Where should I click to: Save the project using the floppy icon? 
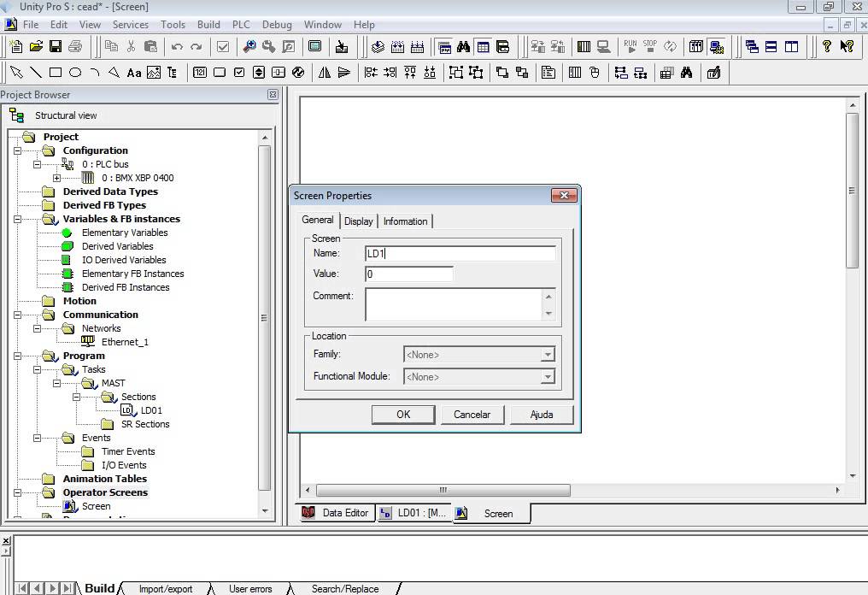click(56, 46)
